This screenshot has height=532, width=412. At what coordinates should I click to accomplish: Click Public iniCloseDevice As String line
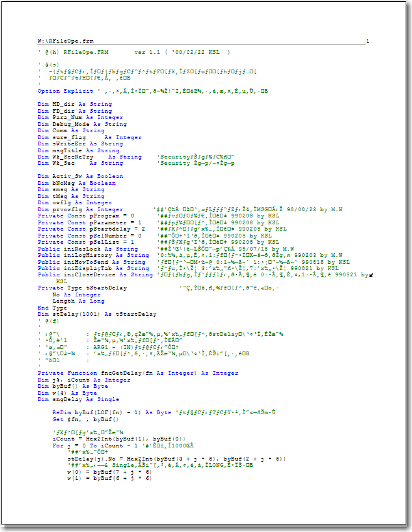pos(95,275)
